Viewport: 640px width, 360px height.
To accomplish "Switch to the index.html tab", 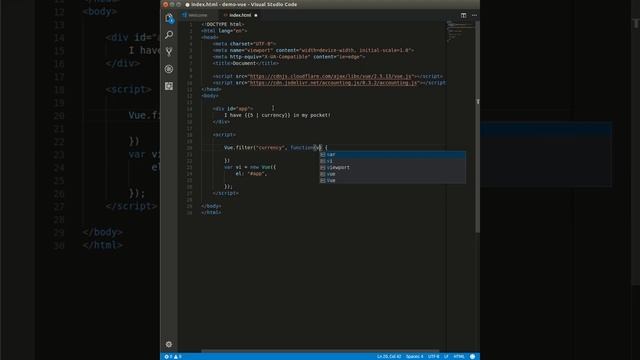I will click(x=240, y=15).
